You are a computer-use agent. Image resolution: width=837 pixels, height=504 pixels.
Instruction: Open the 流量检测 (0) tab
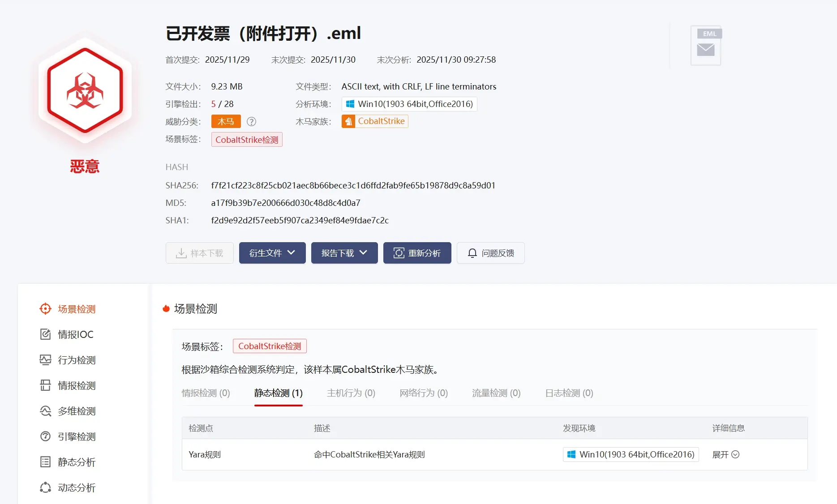tap(496, 393)
